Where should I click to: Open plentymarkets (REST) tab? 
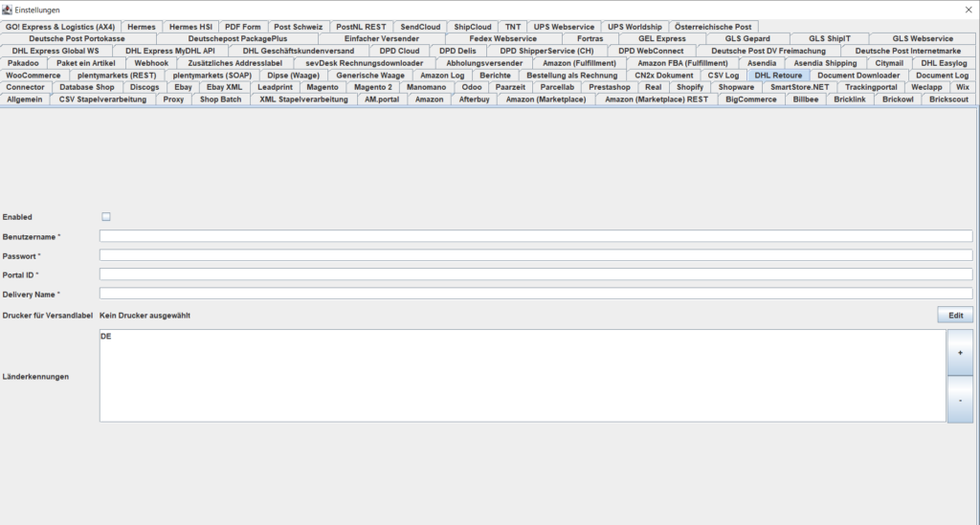[117, 76]
